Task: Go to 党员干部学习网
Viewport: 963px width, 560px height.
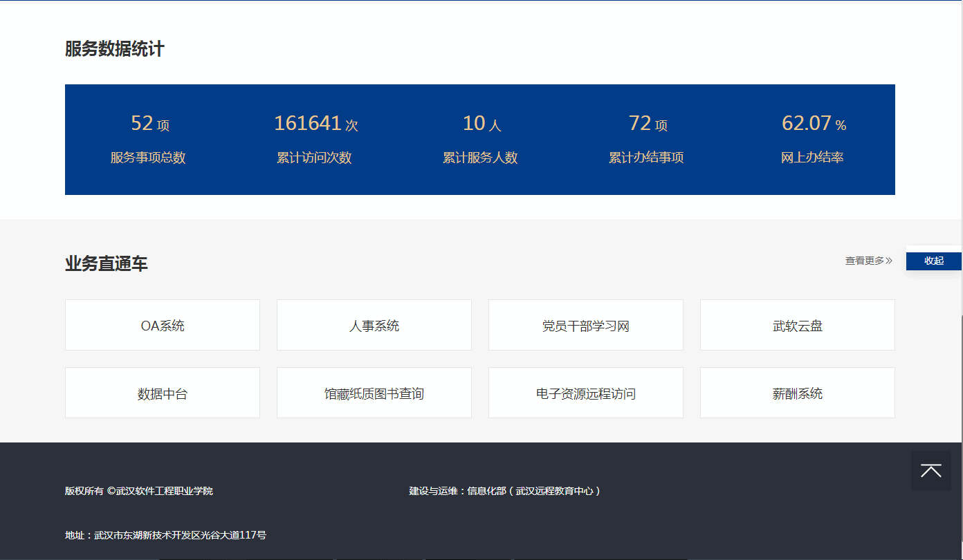Action: tap(585, 326)
